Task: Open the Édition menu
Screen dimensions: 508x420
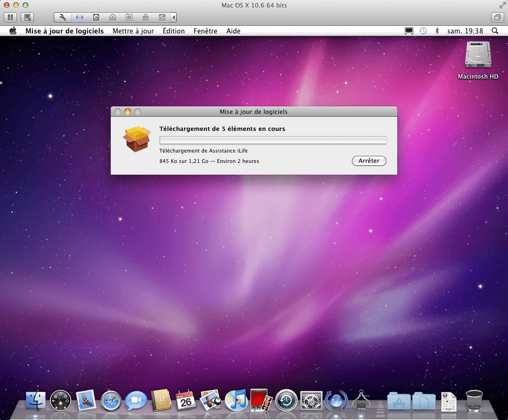Action: 173,31
